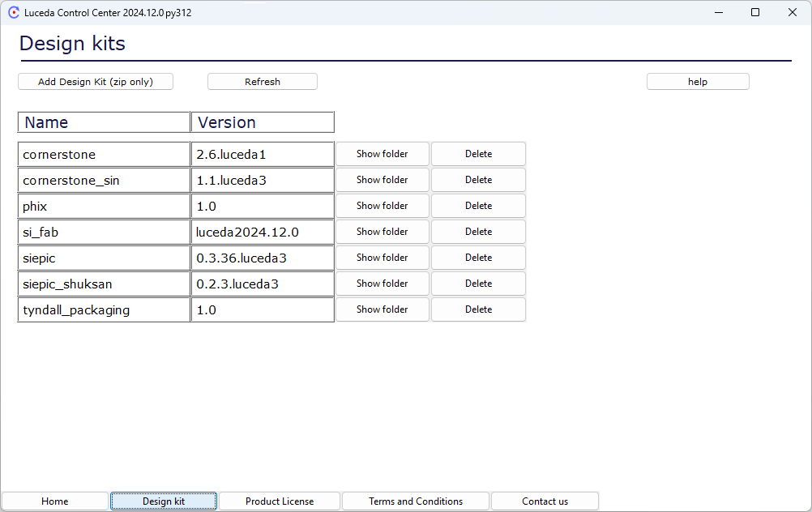Delete the cornerstone design kit
This screenshot has width=812, height=512.
coord(478,154)
